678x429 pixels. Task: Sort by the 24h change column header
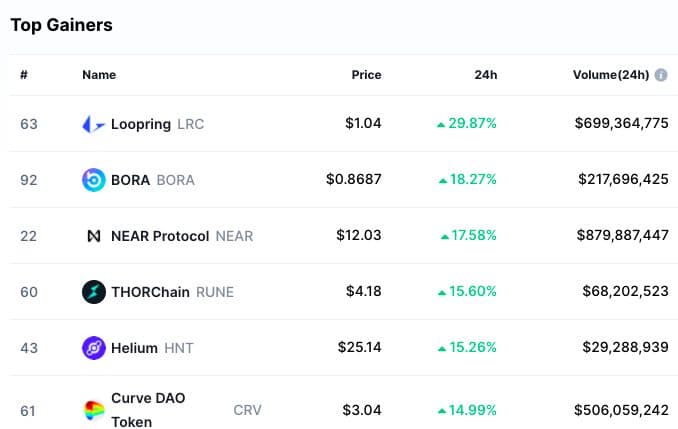click(486, 75)
